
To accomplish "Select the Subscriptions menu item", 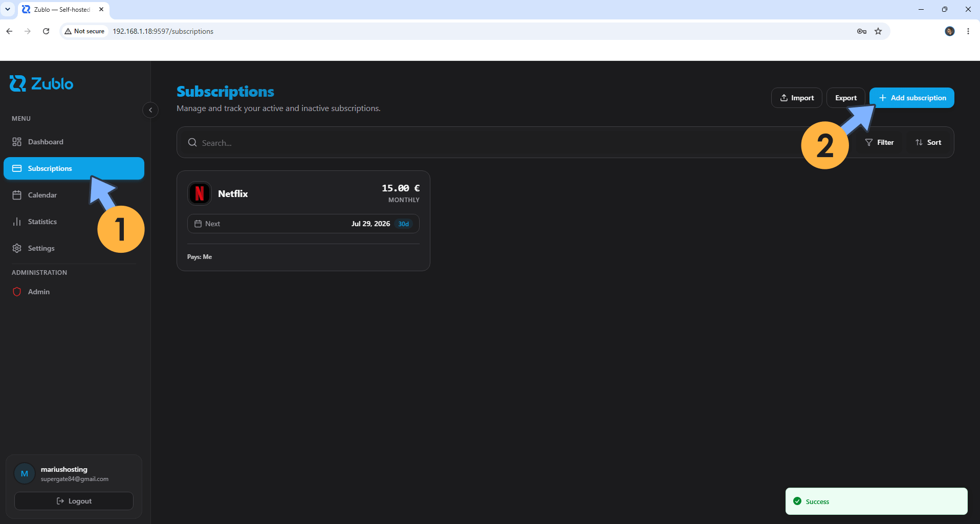I will click(x=74, y=168).
